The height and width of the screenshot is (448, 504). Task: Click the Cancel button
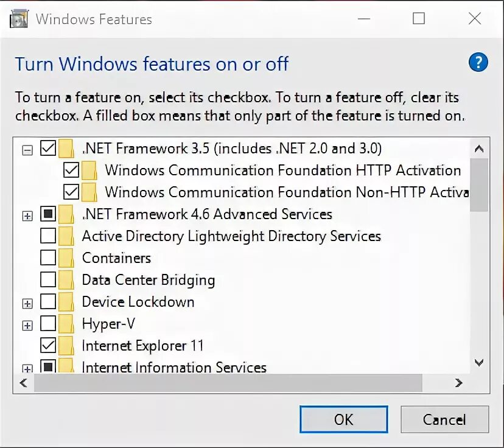click(x=444, y=419)
